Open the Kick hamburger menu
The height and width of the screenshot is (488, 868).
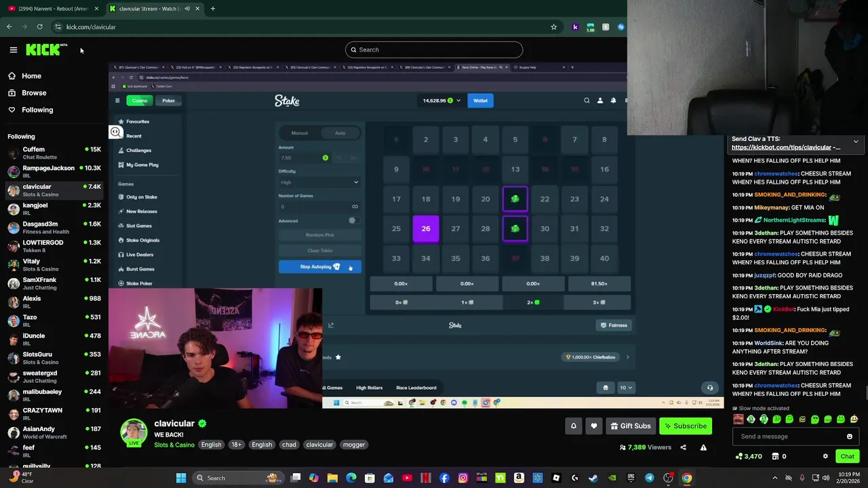[13, 49]
